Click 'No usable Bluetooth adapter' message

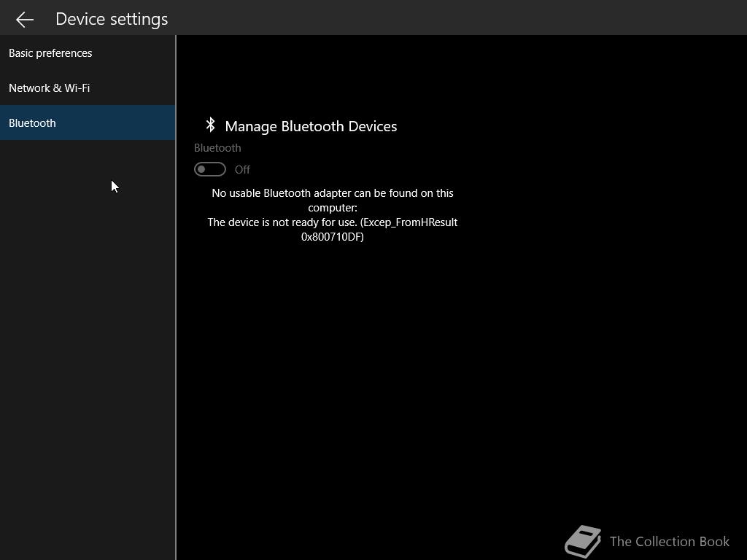click(x=333, y=200)
